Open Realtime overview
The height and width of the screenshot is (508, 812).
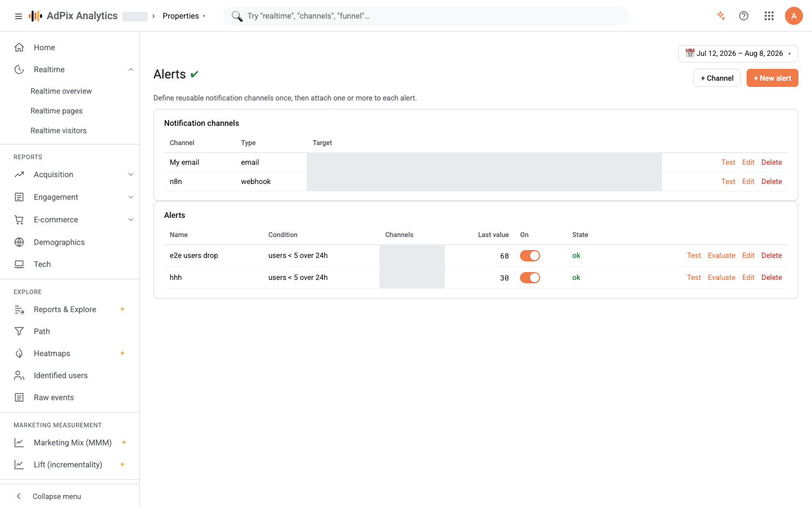(x=61, y=91)
